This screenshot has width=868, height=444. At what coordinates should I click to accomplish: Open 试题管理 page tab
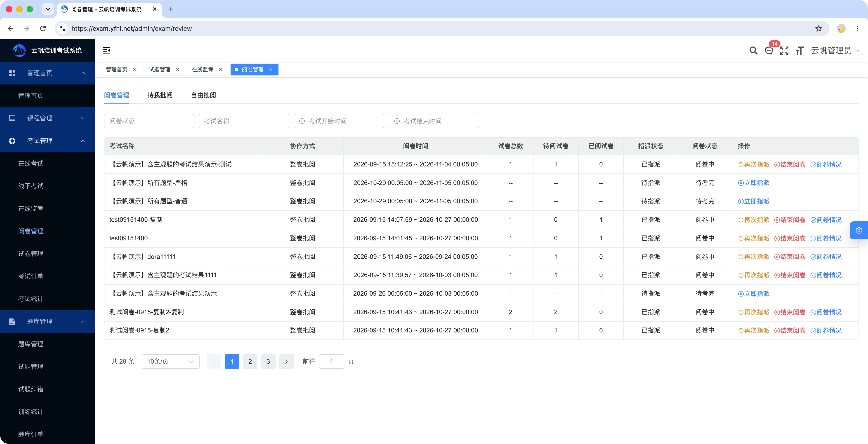click(159, 69)
